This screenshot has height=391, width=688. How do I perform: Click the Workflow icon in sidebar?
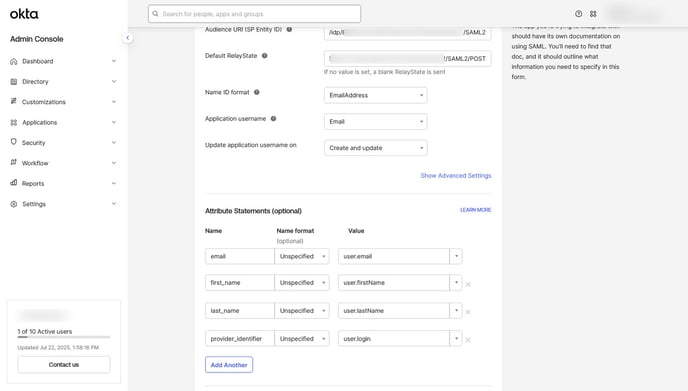(14, 162)
